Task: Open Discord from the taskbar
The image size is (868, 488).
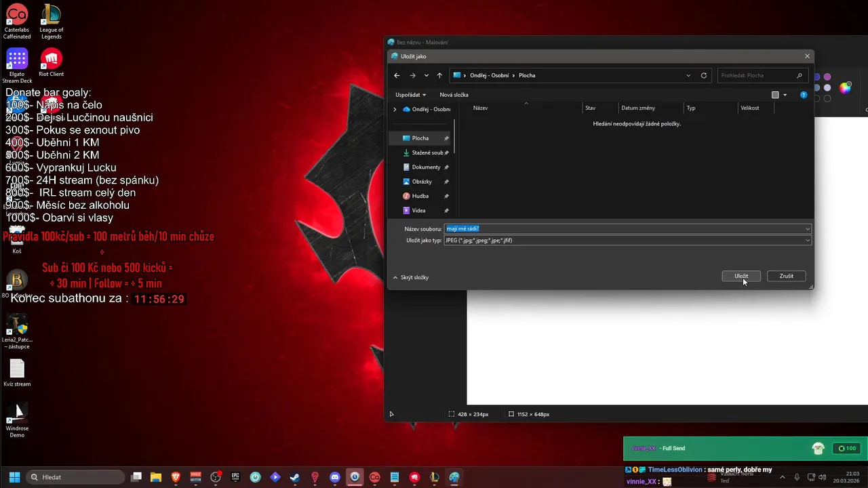Action: (334, 477)
